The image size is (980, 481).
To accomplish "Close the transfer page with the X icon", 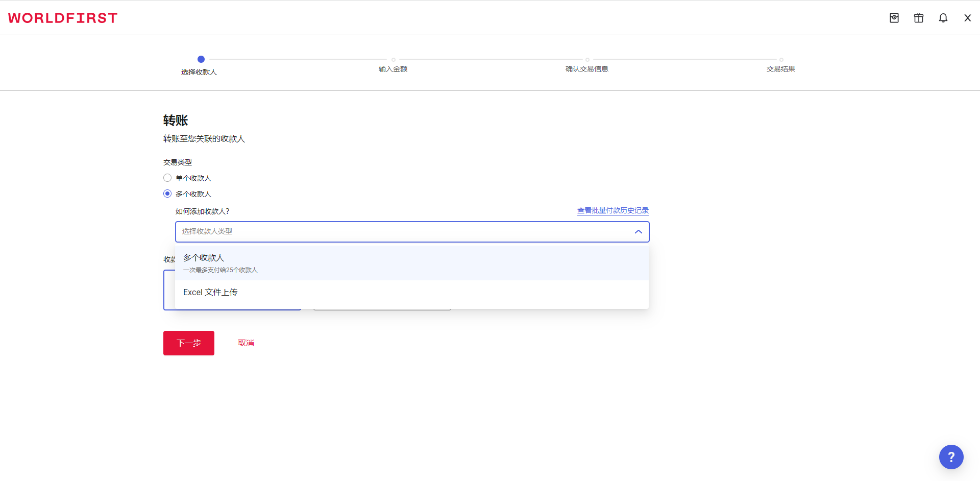I will (967, 18).
